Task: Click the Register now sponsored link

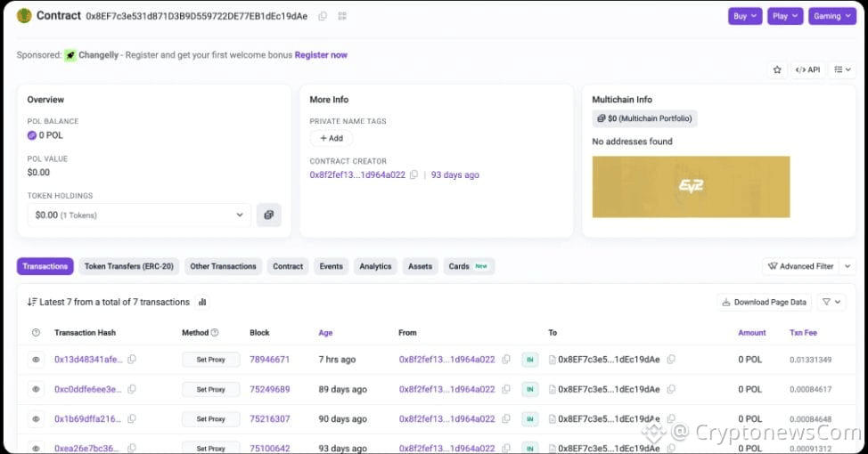Action: [321, 55]
